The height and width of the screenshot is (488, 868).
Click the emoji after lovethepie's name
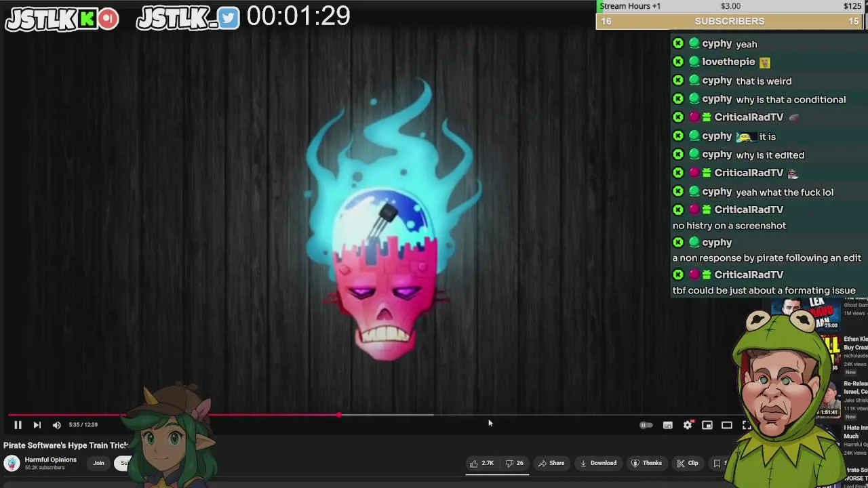point(765,62)
